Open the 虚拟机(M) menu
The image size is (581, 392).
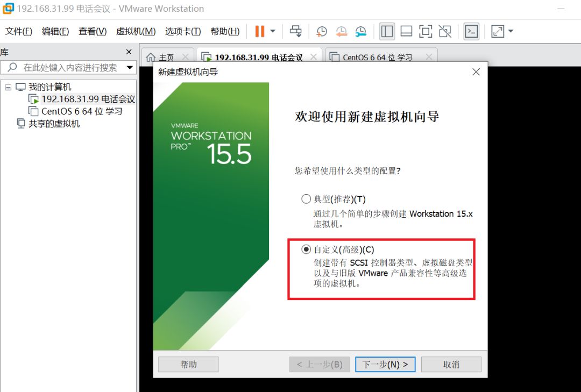(x=136, y=32)
